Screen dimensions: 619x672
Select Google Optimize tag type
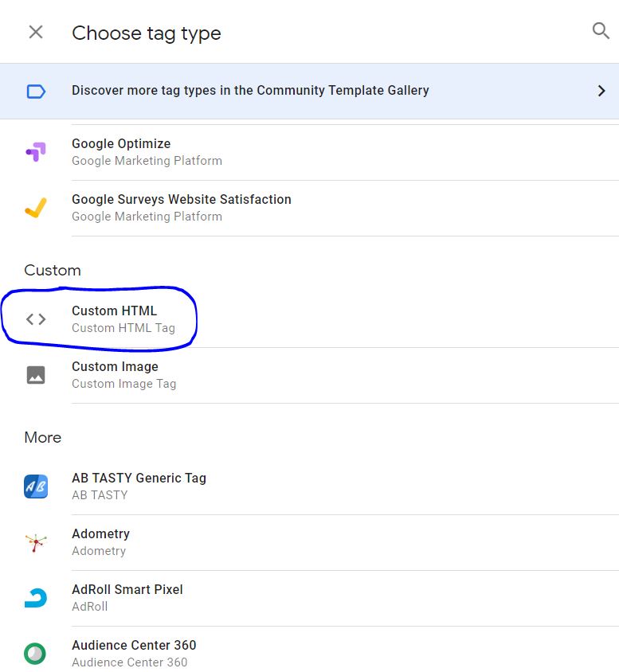click(x=309, y=152)
